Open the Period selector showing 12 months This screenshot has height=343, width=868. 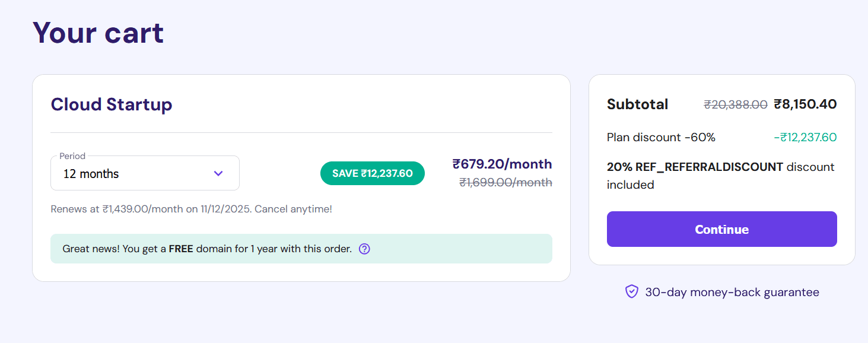point(145,173)
